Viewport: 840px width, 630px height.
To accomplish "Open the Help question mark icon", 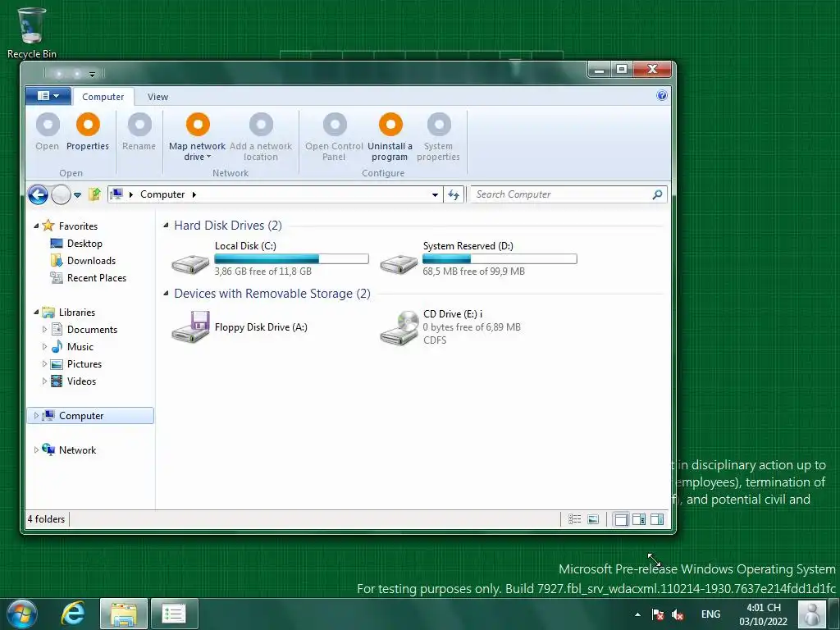I will pos(662,95).
